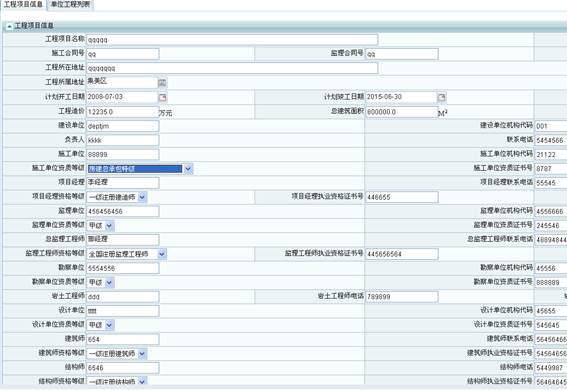Click the 项目经理联系电话 field
The width and height of the screenshot is (567, 390).
551,183
